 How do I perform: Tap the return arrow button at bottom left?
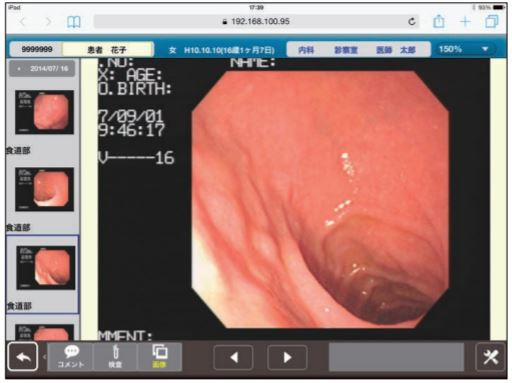tap(23, 356)
